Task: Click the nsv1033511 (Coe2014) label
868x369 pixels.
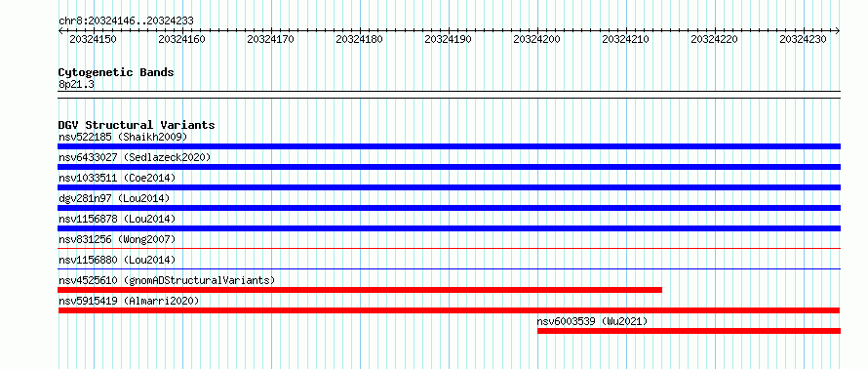Action: (117, 178)
